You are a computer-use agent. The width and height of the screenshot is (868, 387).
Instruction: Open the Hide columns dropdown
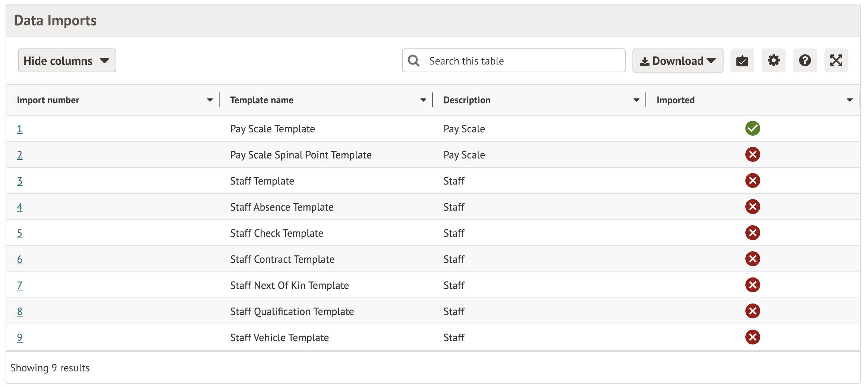[67, 60]
